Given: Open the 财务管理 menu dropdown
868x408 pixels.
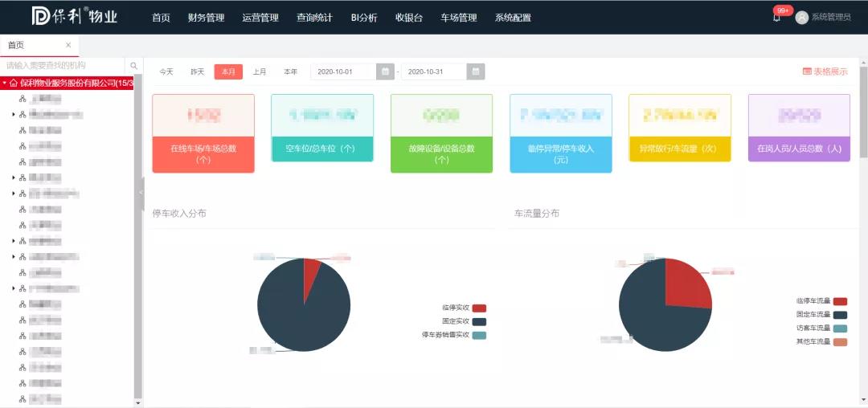Looking at the screenshot, I should coord(206,18).
